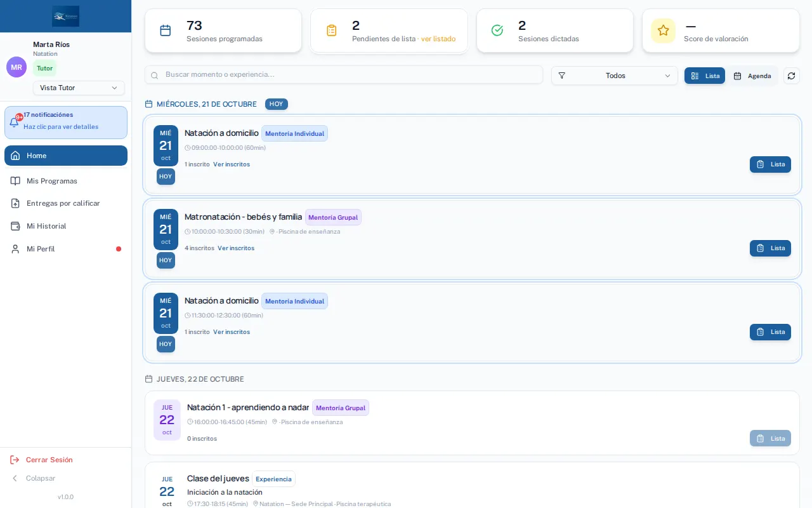Click the wallet icon beside Mi Historial
Screen dimensions: 812x508
click(x=15, y=226)
